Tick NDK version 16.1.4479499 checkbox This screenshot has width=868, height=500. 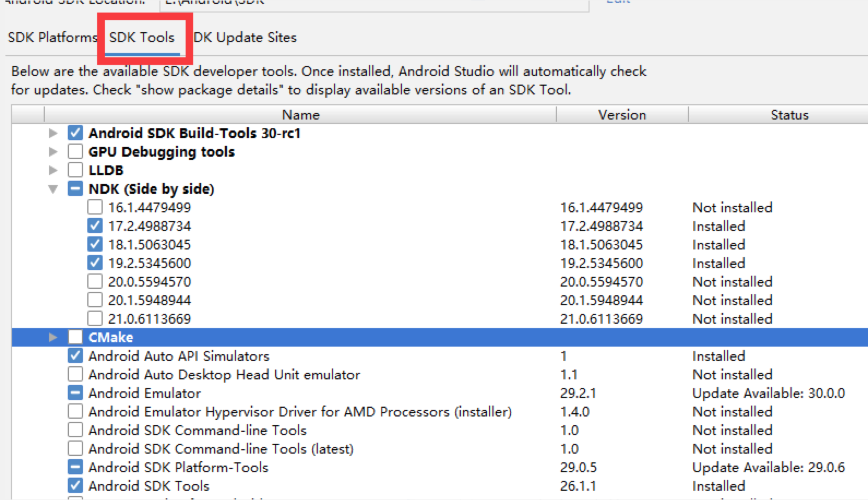pyautogui.click(x=95, y=207)
